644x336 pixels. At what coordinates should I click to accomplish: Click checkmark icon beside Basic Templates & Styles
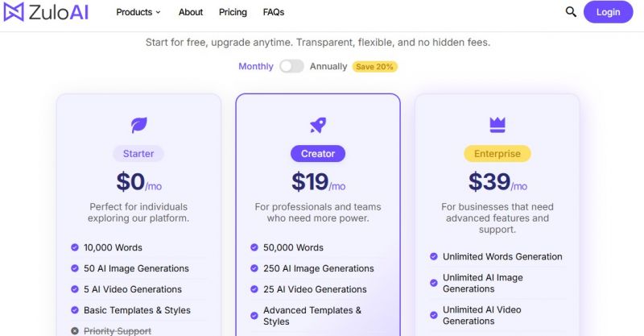coord(75,310)
